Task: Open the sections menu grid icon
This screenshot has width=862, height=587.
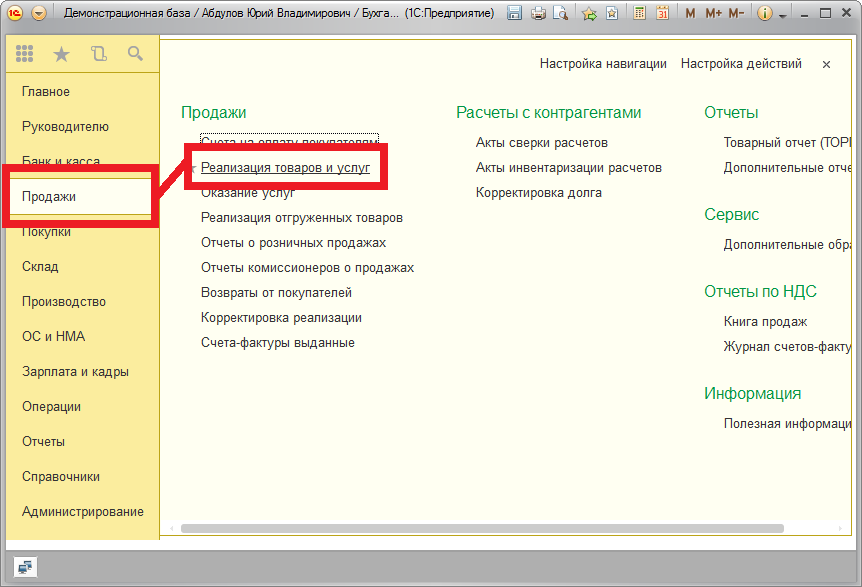Action: [x=25, y=54]
